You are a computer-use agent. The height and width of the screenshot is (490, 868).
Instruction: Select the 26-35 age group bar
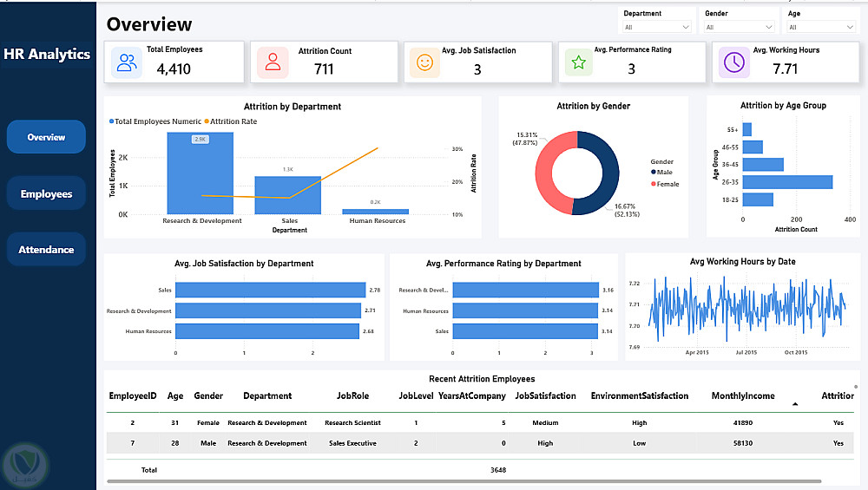(x=787, y=182)
